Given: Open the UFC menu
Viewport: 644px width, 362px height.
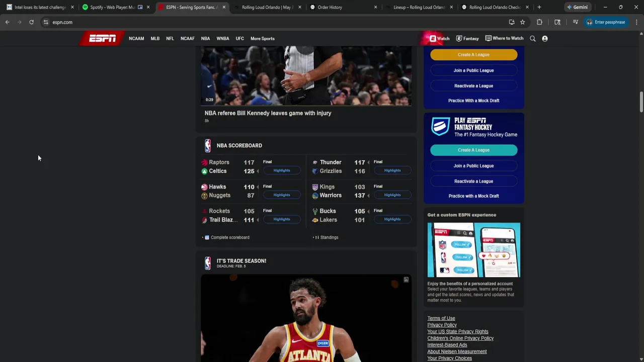Looking at the screenshot, I should [240, 39].
